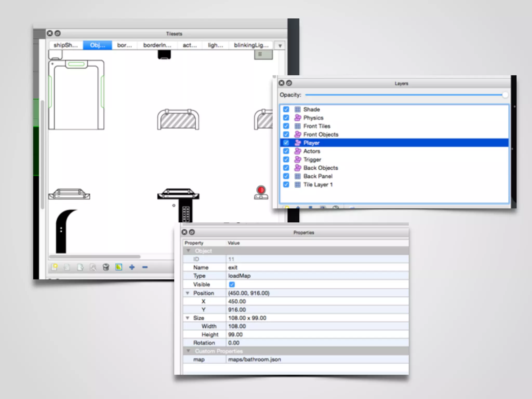Click the layer Opacity slider handle

click(x=505, y=95)
